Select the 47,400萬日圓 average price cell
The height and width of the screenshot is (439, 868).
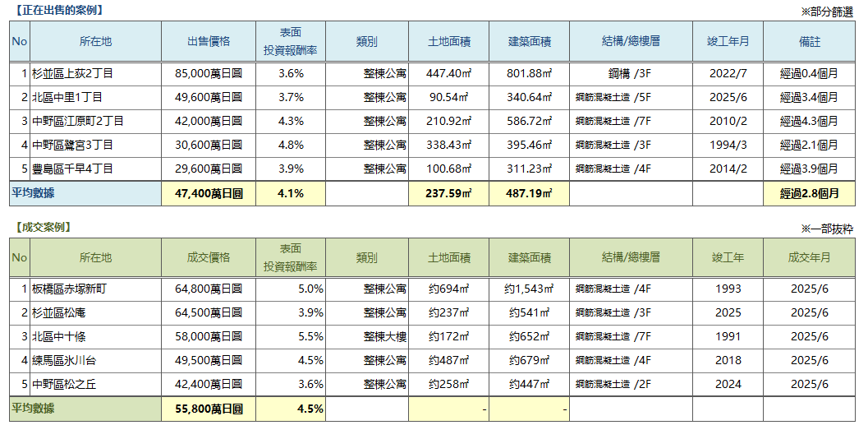209,194
